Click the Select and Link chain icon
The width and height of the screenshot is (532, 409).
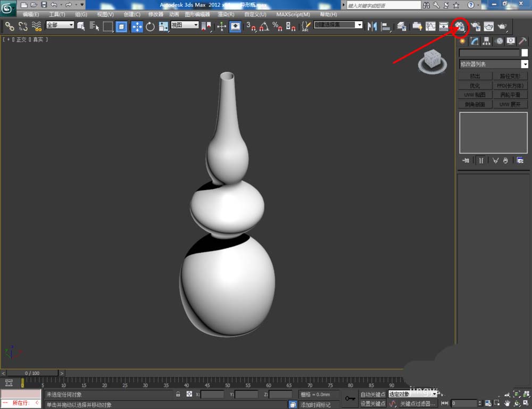[10, 26]
